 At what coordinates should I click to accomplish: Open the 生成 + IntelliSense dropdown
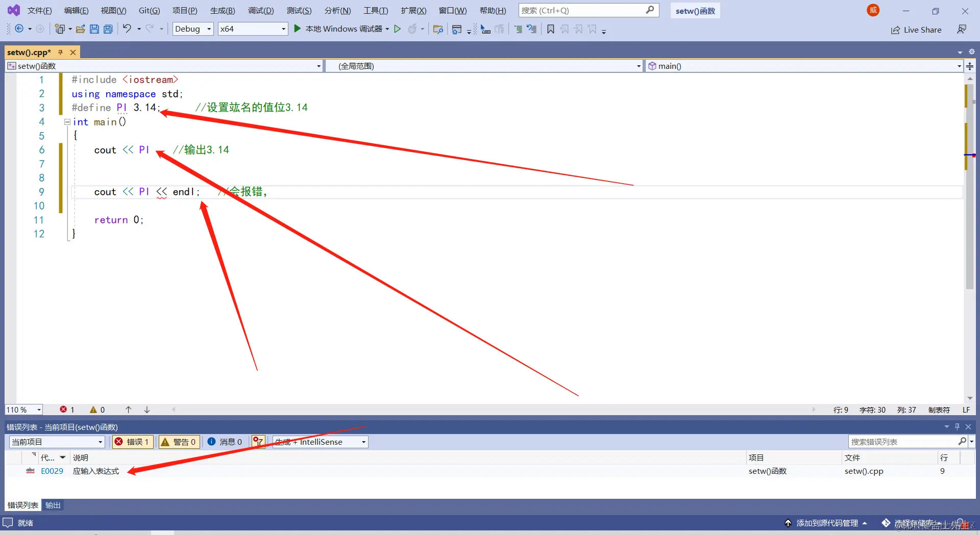coord(321,442)
